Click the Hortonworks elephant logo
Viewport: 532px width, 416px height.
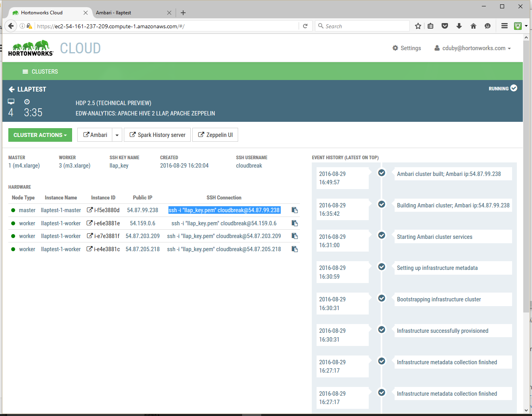[31, 46]
